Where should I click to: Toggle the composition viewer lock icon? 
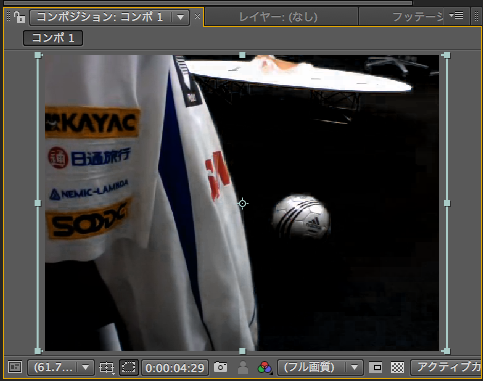click(20, 17)
